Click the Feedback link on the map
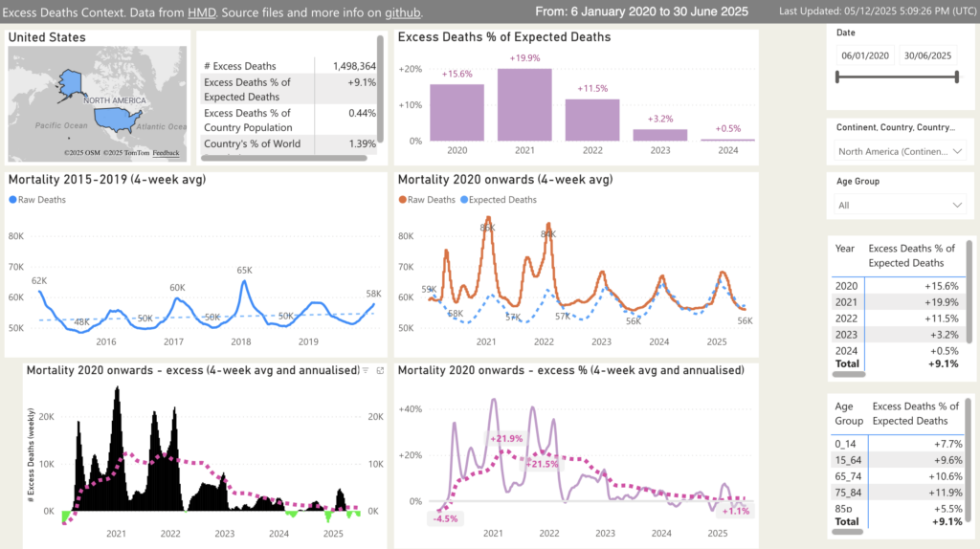 point(165,153)
